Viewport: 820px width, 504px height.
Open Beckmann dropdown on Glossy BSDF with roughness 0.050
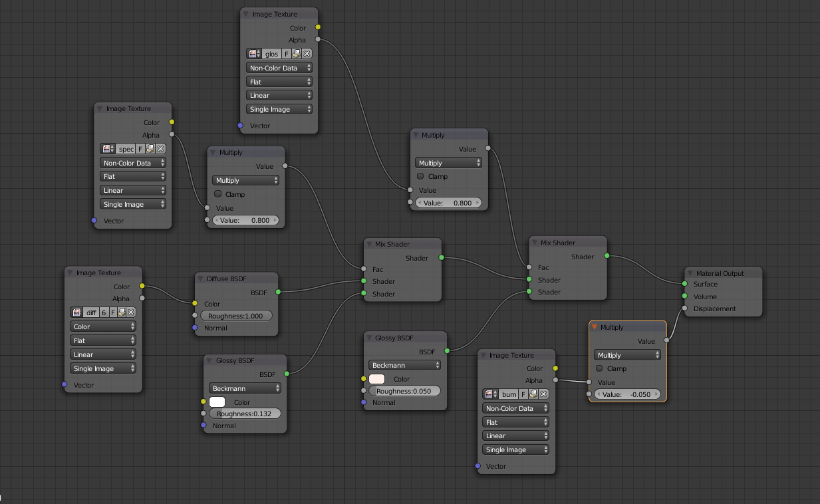(404, 365)
